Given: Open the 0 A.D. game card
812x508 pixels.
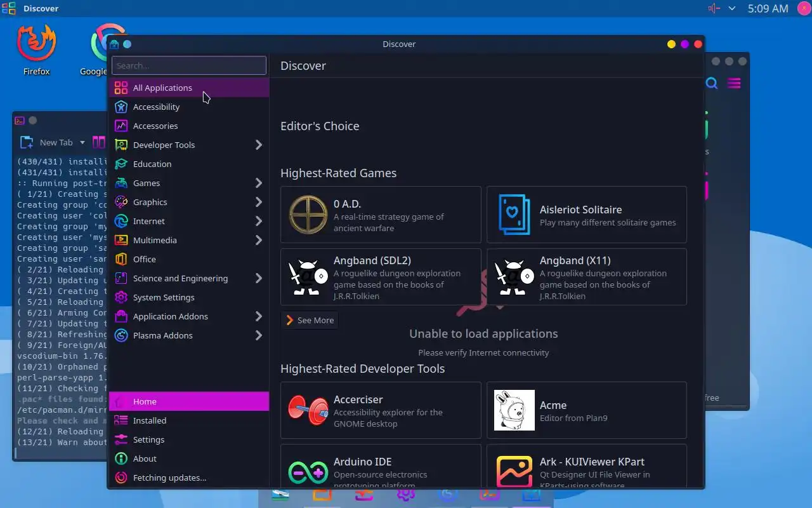Looking at the screenshot, I should 381,215.
